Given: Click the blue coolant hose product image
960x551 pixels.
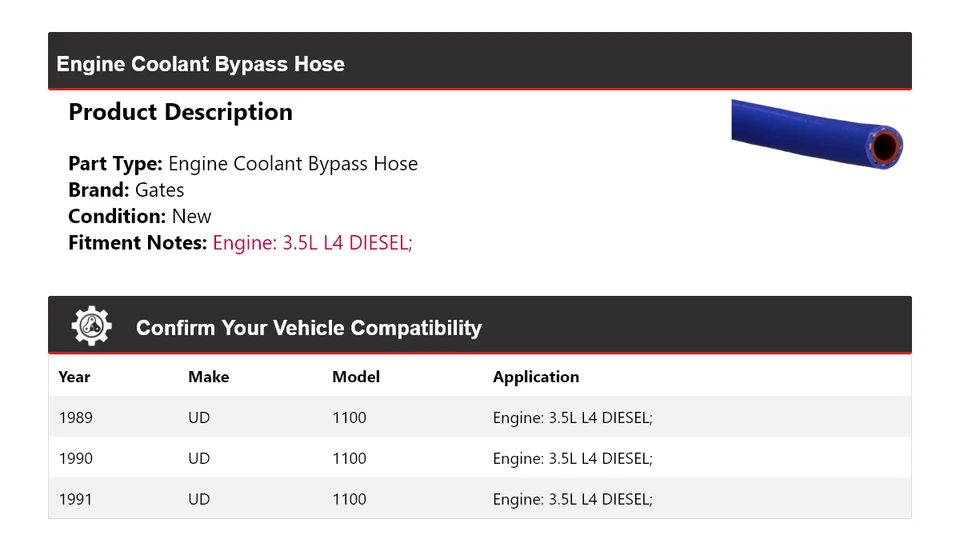Looking at the screenshot, I should [816, 134].
